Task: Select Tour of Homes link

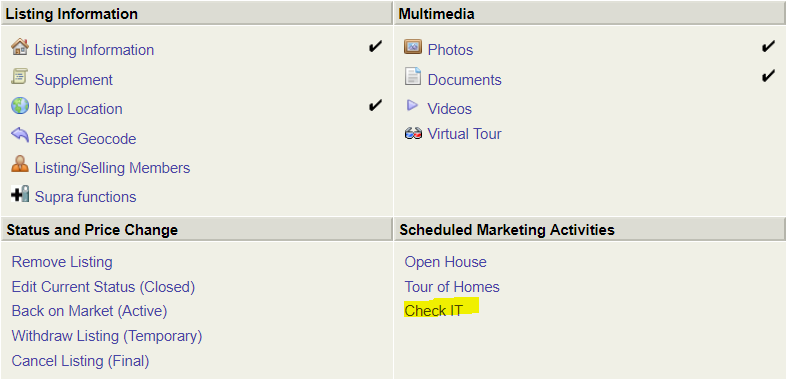Action: (x=452, y=287)
